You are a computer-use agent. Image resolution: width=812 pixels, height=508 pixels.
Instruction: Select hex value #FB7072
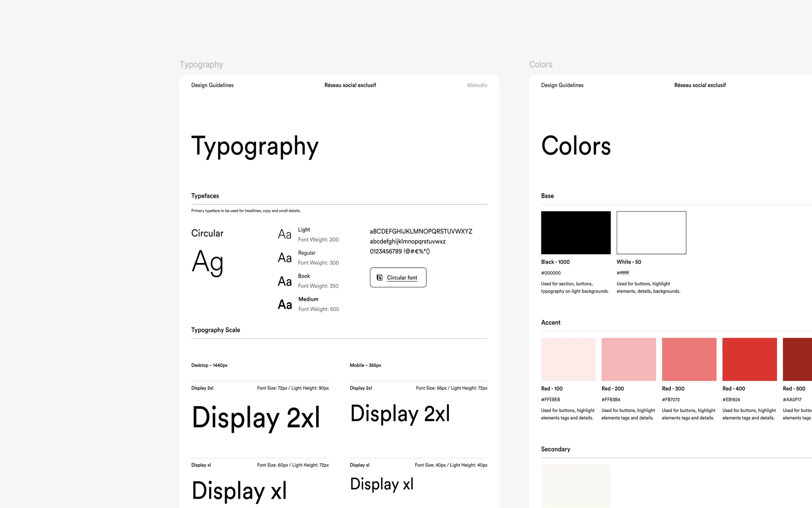pyautogui.click(x=671, y=400)
